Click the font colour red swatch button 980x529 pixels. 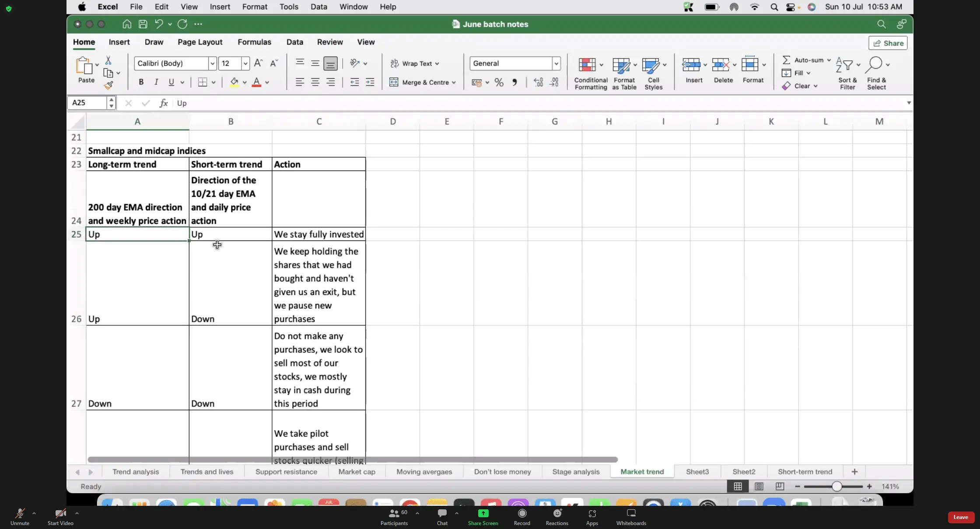pyautogui.click(x=257, y=82)
